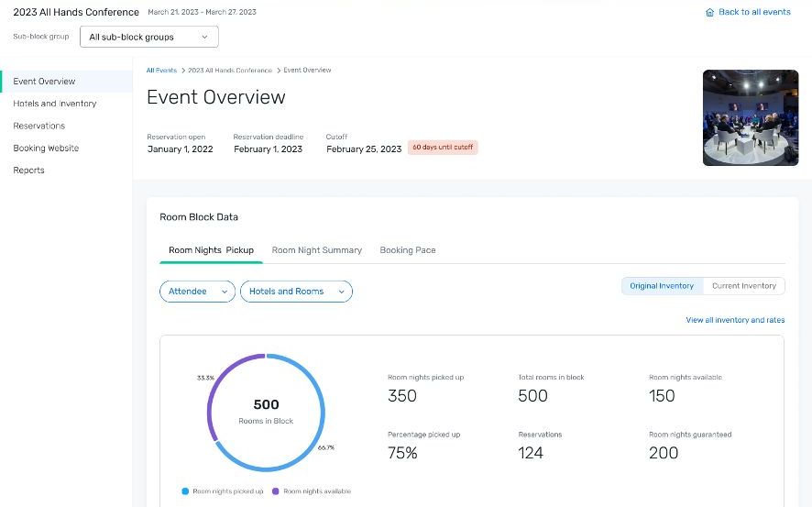Select Original Inventory toggle option
This screenshot has width=812, height=507.
pyautogui.click(x=662, y=286)
